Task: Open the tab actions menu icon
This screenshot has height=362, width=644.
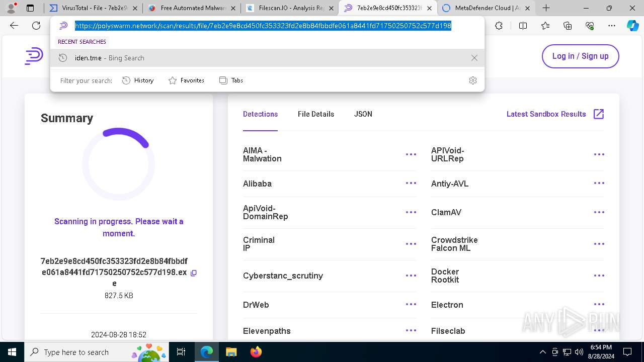Action: pyautogui.click(x=30, y=8)
